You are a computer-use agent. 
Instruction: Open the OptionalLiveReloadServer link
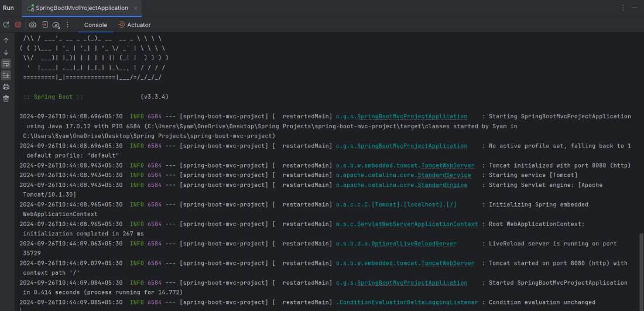click(413, 244)
